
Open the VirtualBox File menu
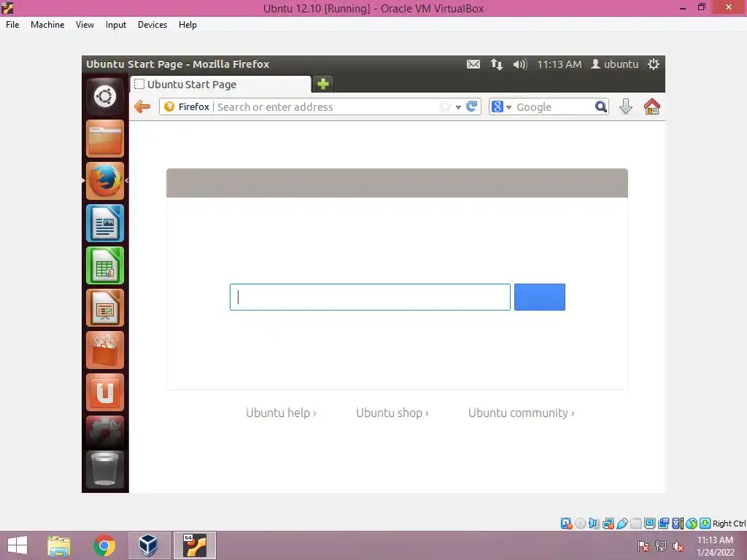coord(12,25)
